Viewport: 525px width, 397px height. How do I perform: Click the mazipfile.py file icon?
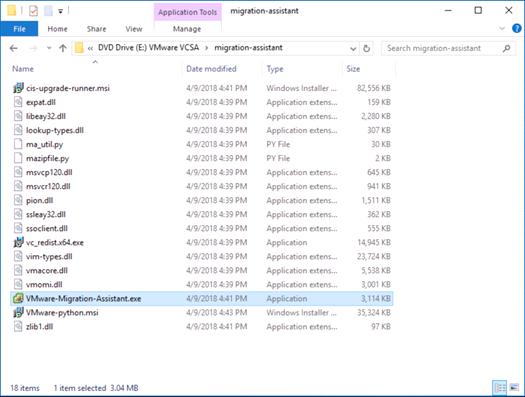tap(18, 158)
